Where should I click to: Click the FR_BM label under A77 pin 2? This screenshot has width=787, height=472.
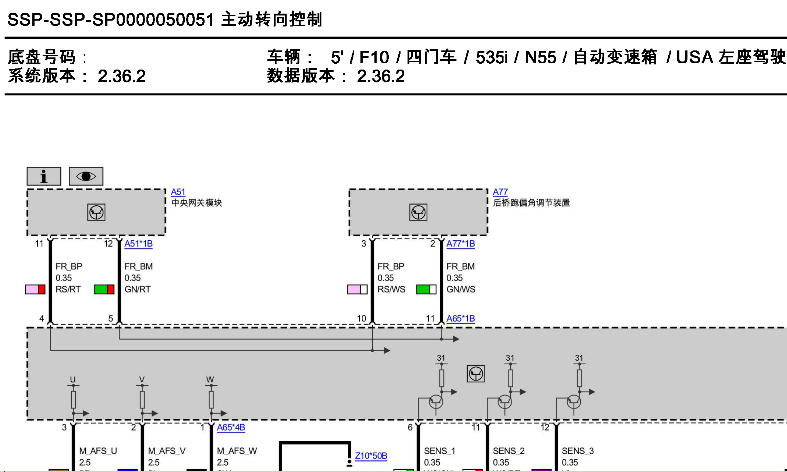pos(460,266)
